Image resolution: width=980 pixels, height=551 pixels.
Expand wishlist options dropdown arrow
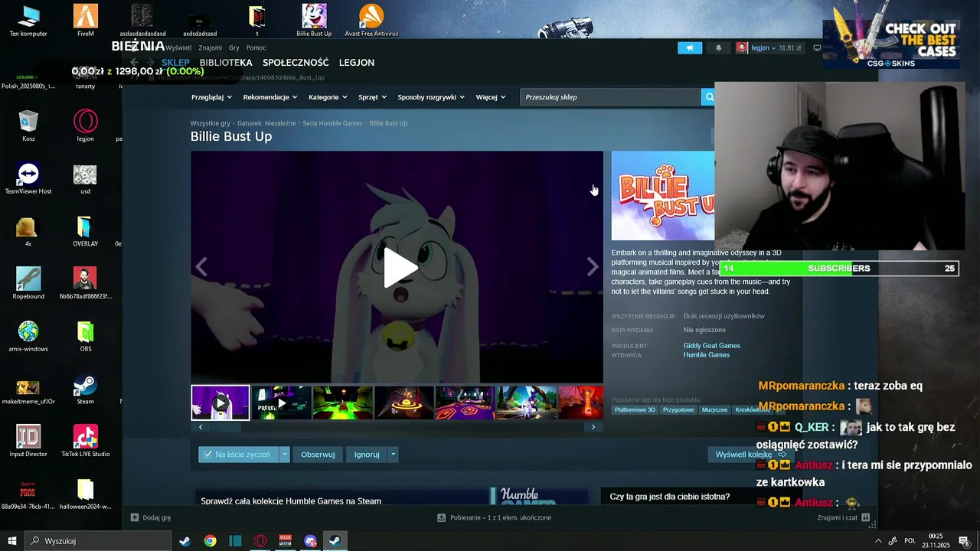pyautogui.click(x=285, y=455)
